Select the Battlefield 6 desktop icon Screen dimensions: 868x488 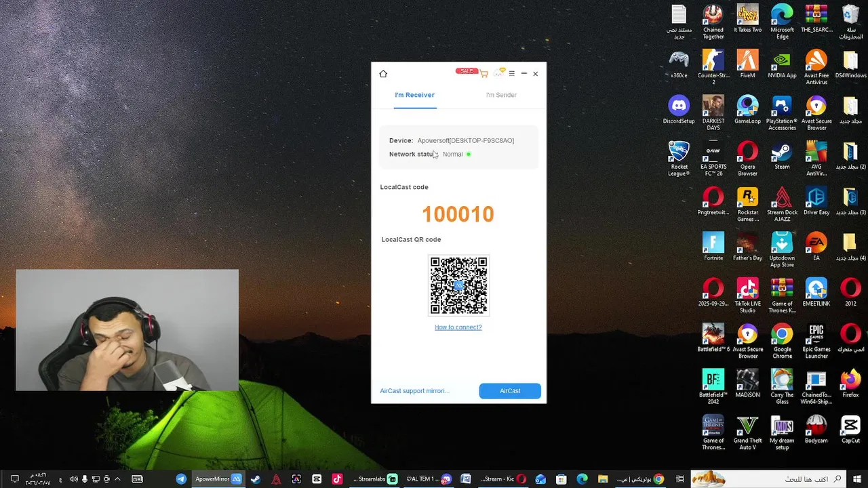[x=713, y=337]
